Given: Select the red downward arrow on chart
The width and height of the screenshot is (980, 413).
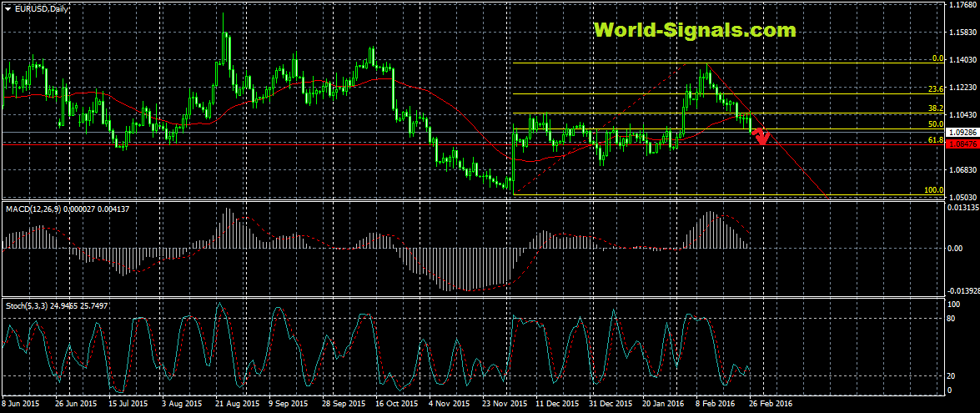Looking at the screenshot, I should click(761, 137).
